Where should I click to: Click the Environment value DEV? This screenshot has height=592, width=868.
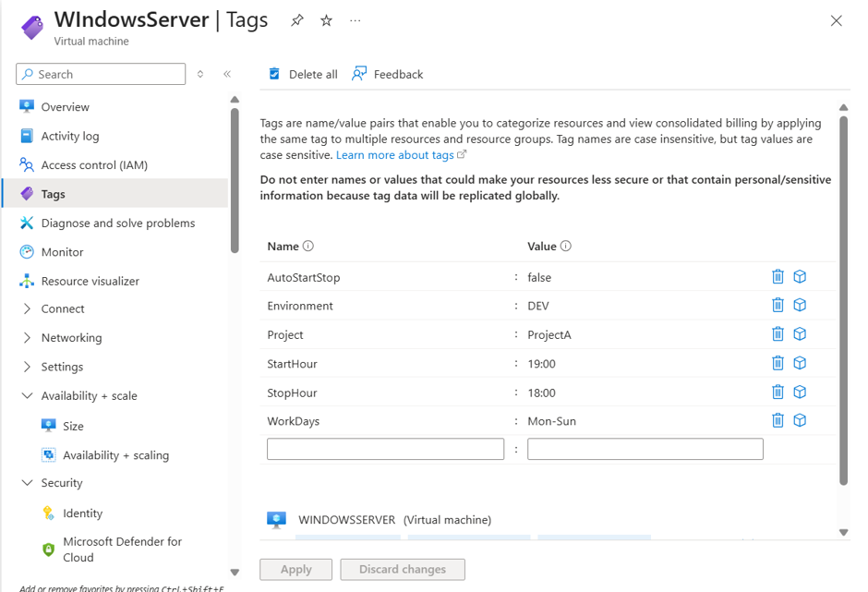(538, 307)
